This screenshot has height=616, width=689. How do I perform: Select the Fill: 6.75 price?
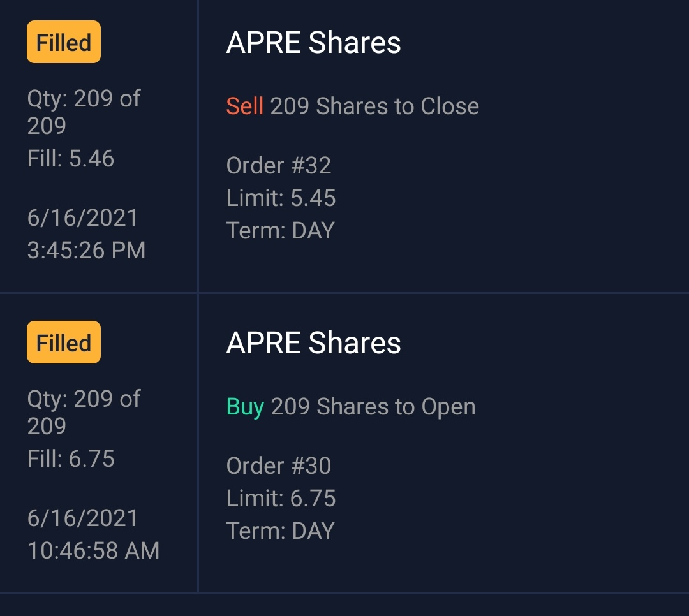(x=71, y=458)
